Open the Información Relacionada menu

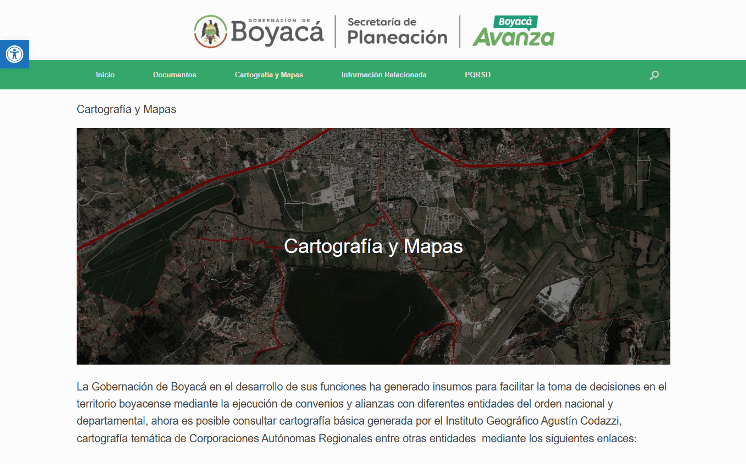[383, 75]
